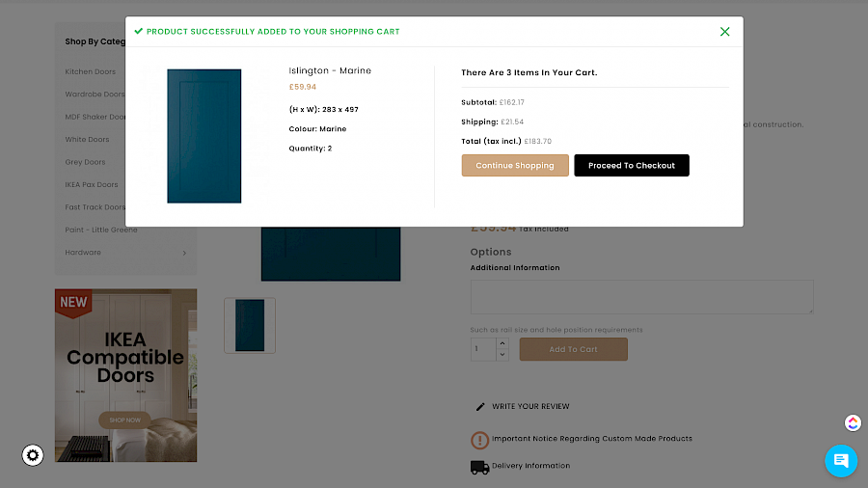Click the pencil icon next to Write Your Review
The image size is (868, 488).
click(x=480, y=407)
